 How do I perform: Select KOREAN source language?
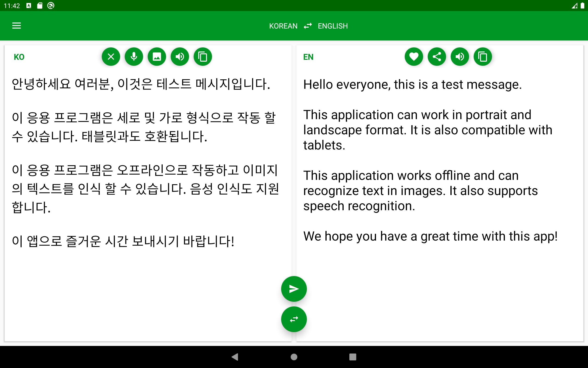click(x=283, y=26)
